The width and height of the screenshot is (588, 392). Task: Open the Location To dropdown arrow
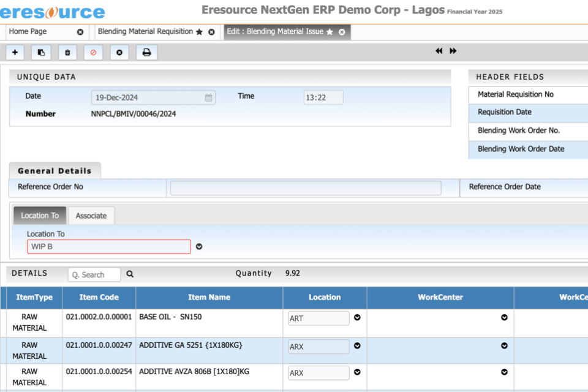point(199,246)
